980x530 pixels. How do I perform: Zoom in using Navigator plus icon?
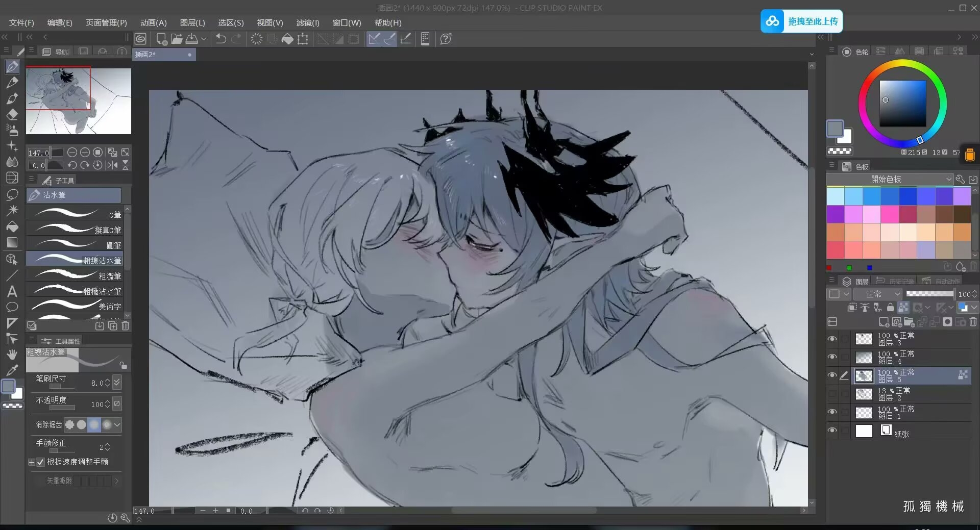85,152
